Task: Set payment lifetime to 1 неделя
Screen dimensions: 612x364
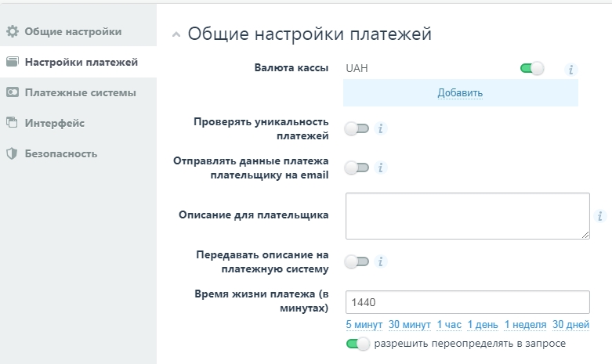Action: pos(524,325)
